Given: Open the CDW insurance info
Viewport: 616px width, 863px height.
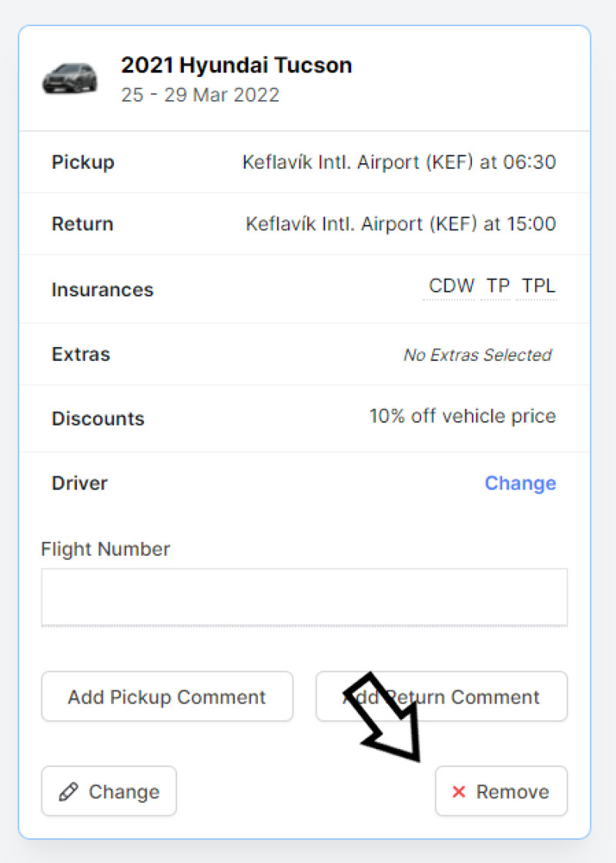Looking at the screenshot, I should 451,286.
